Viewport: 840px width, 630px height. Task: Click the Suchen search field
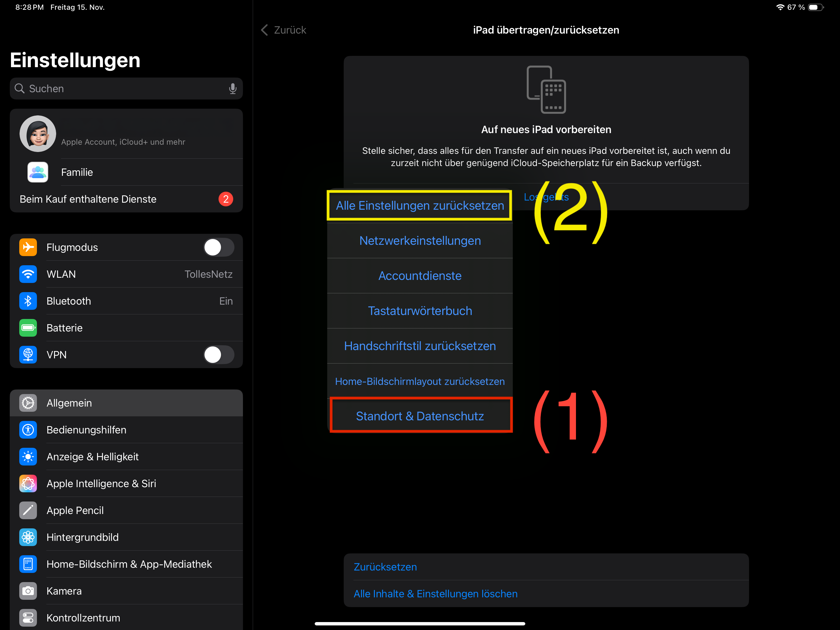[121, 89]
